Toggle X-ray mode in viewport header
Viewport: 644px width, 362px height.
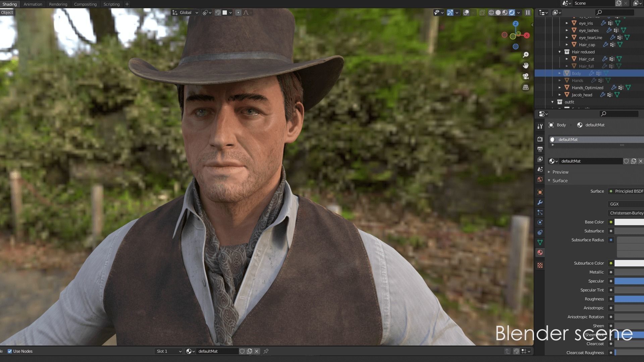click(482, 12)
